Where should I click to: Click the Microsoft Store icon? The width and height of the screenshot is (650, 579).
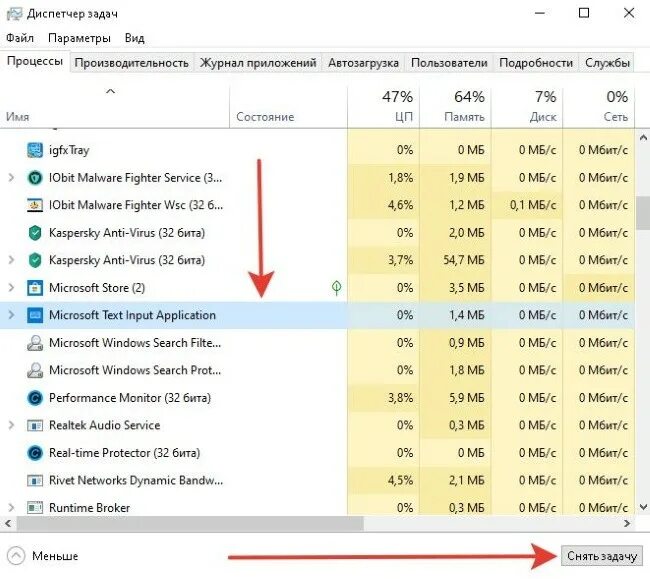pyautogui.click(x=35, y=288)
